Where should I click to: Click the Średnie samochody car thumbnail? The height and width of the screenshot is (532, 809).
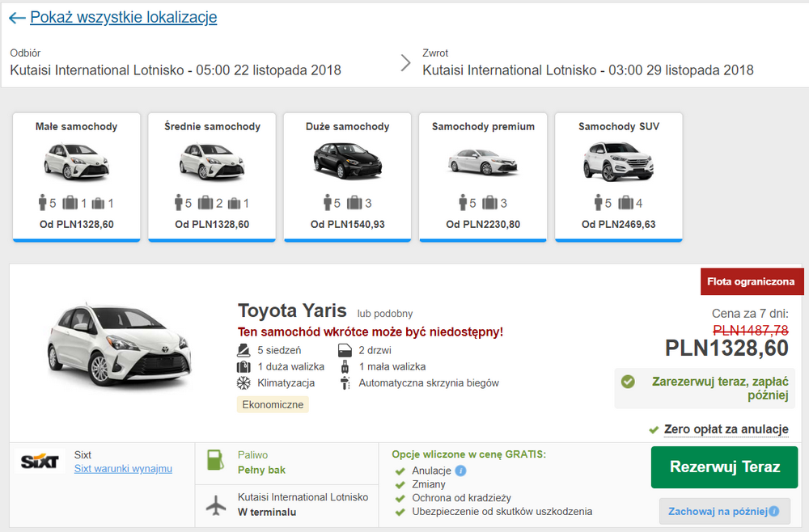coord(212,162)
